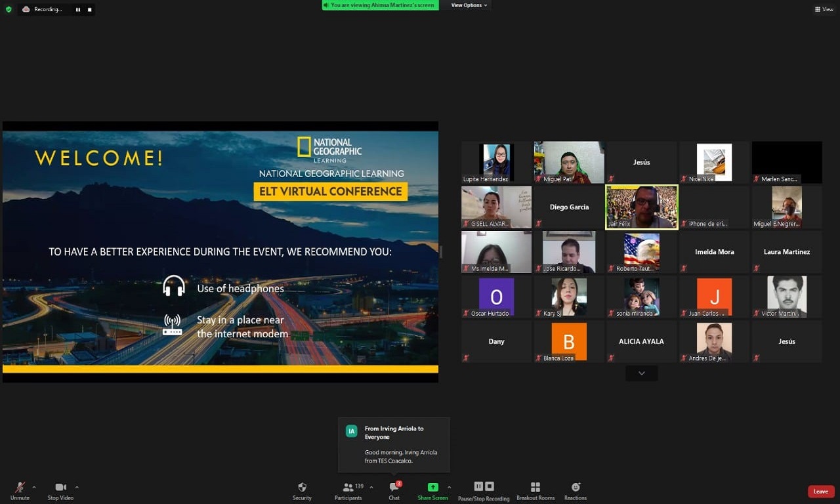Click the IA avatar in chat notification
The width and height of the screenshot is (840, 504).
click(x=352, y=431)
